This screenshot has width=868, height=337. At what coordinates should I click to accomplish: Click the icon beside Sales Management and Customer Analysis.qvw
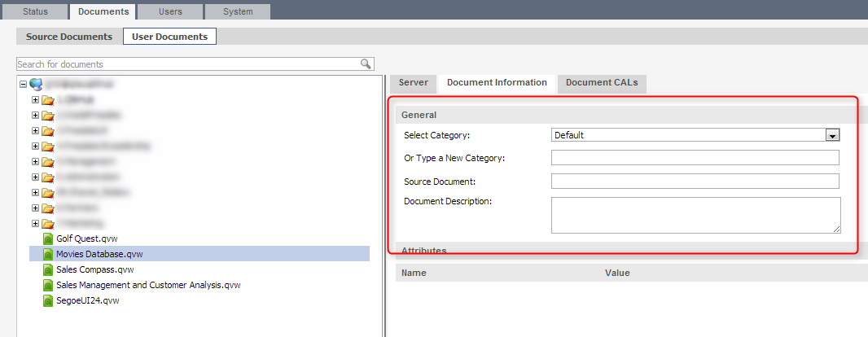(48, 286)
